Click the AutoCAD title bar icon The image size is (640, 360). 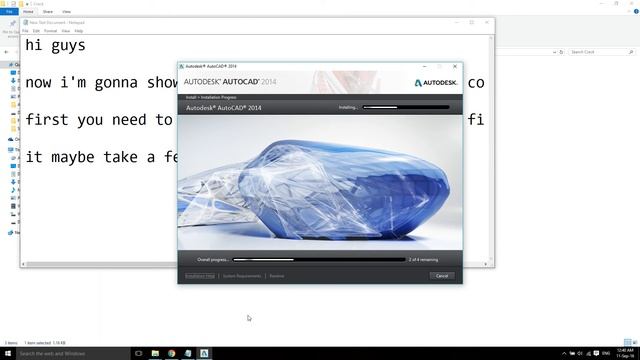tap(182, 66)
